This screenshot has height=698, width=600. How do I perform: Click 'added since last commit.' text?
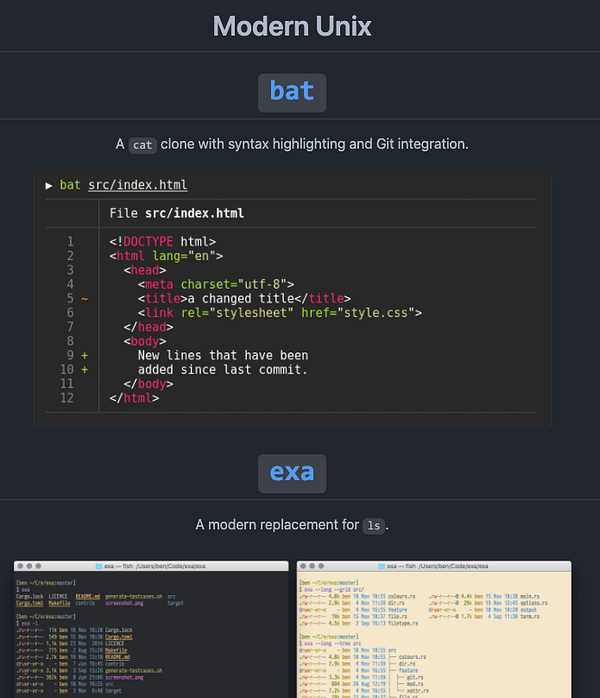(x=222, y=369)
